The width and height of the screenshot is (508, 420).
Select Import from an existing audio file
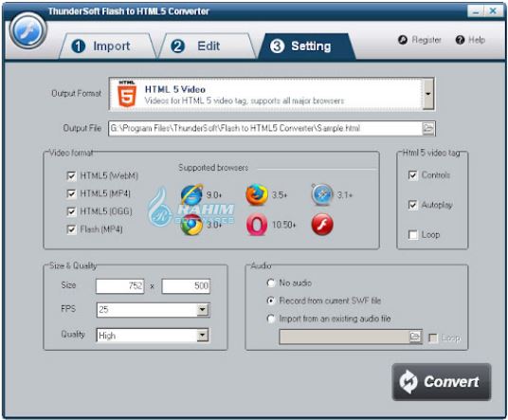(270, 319)
